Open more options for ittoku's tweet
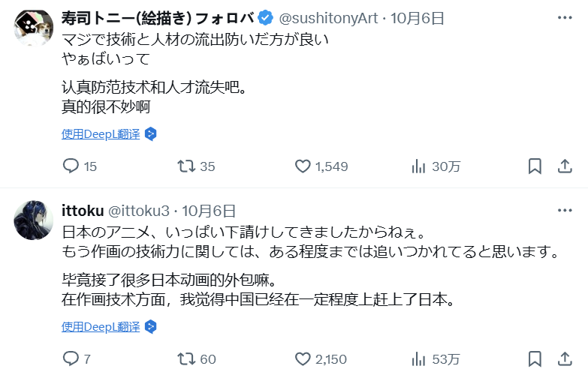 point(565,211)
